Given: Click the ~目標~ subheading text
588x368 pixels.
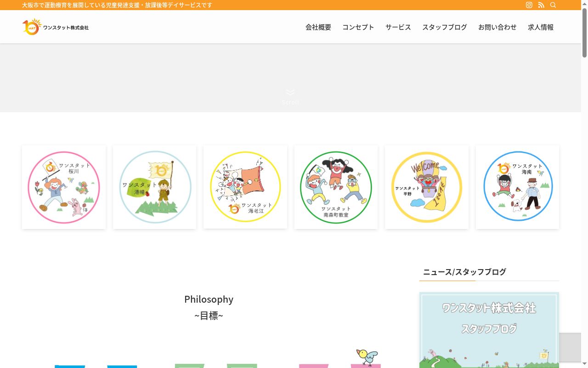Looking at the screenshot, I should 209,316.
